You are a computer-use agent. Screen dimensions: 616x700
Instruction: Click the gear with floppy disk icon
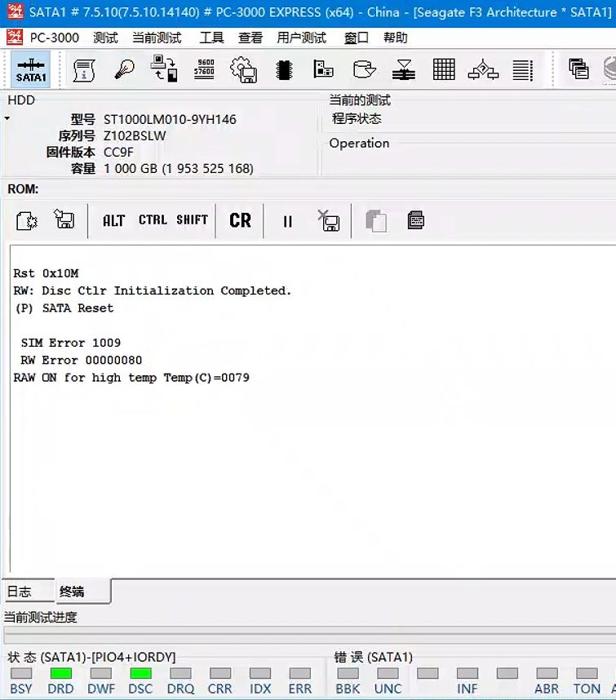[243, 69]
